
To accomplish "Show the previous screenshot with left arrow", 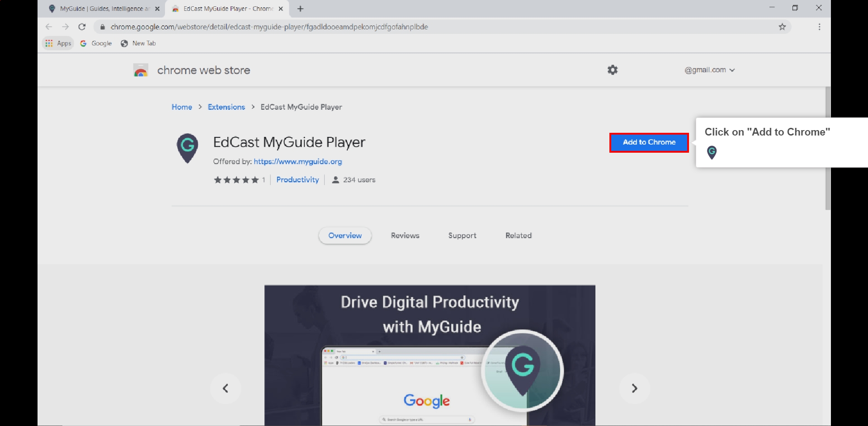I will [x=226, y=388].
